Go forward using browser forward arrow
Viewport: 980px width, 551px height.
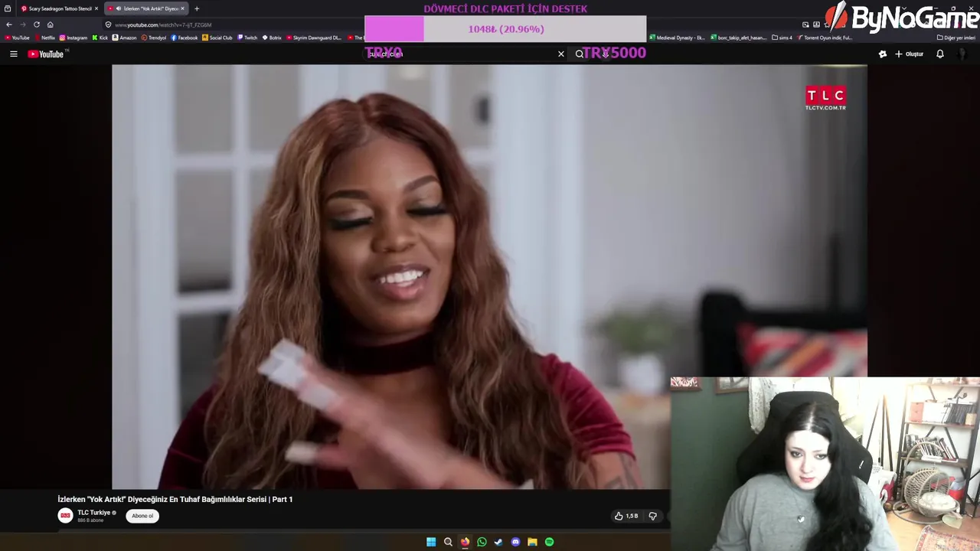pyautogui.click(x=22, y=24)
